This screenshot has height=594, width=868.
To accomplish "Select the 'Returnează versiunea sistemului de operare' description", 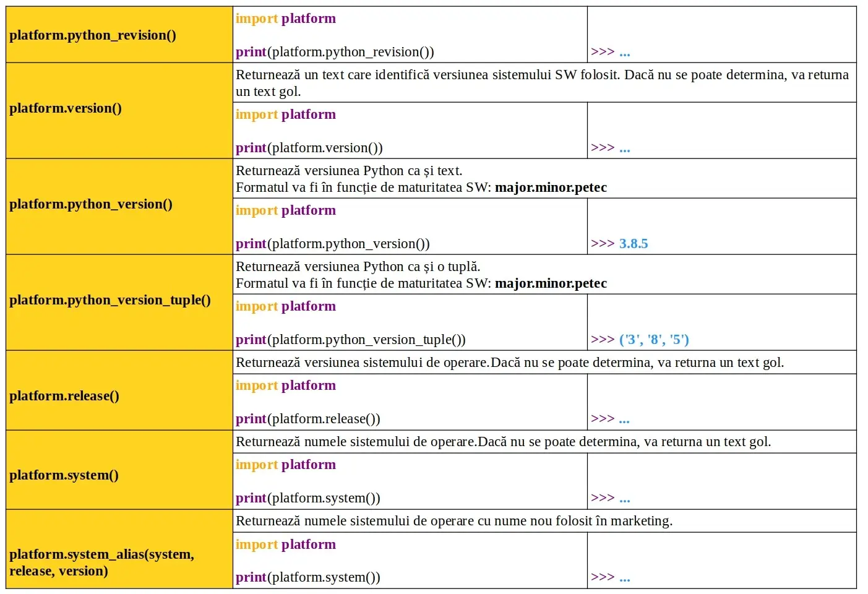I will [510, 363].
